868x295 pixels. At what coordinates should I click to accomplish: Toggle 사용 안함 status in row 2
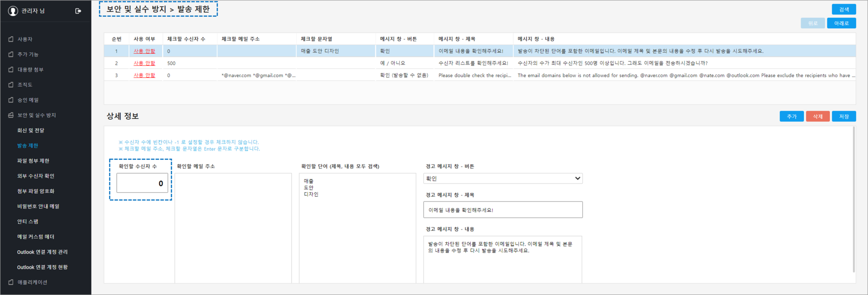[x=144, y=63]
